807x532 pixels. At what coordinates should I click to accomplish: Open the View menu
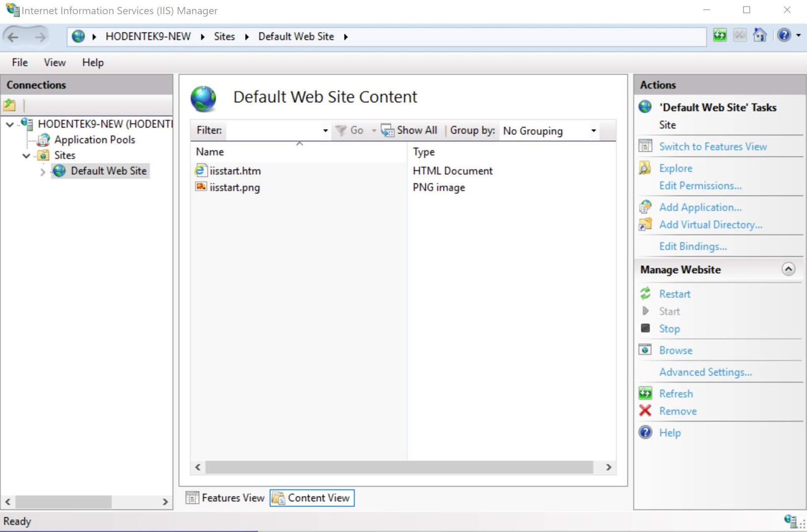tap(54, 63)
